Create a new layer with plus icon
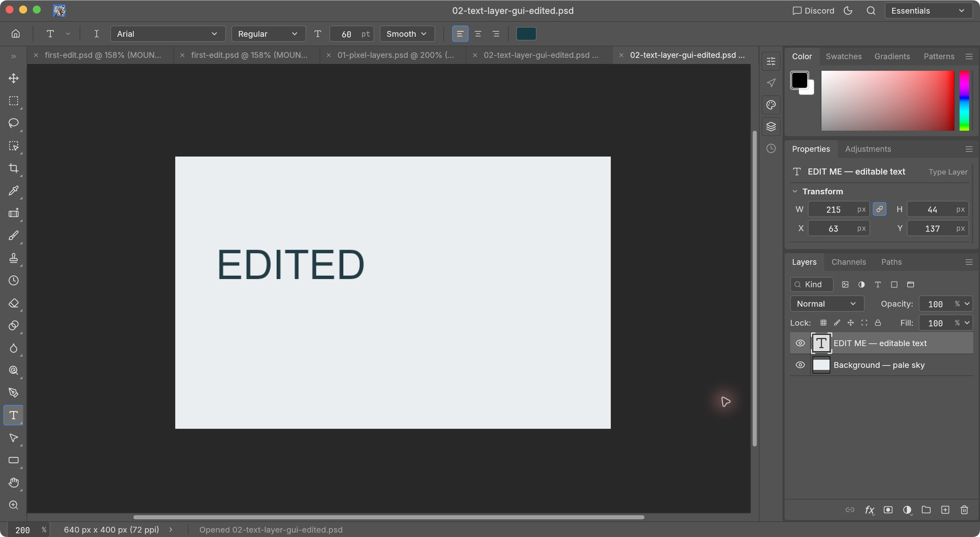 (x=945, y=510)
